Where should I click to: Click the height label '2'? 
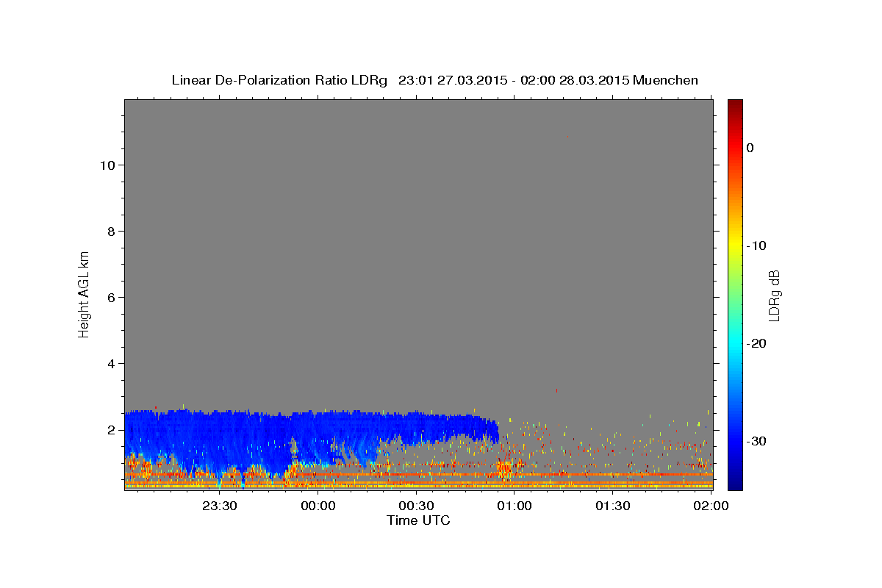[110, 429]
